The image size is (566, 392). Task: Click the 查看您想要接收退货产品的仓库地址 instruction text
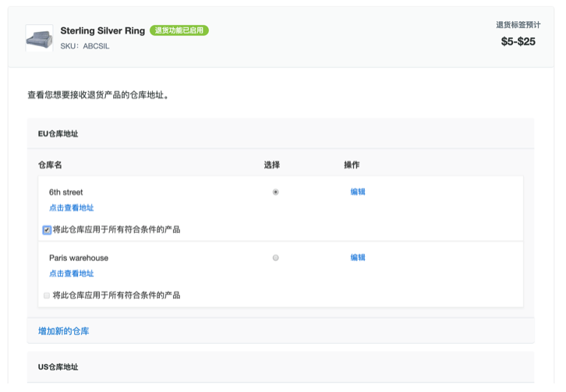98,95
